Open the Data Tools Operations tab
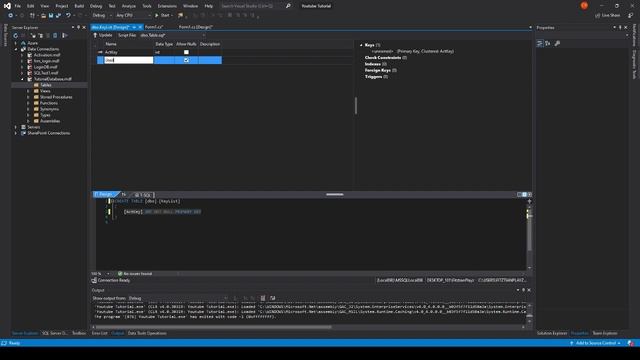Image resolution: width=640 pixels, height=360 pixels. pyautogui.click(x=147, y=333)
